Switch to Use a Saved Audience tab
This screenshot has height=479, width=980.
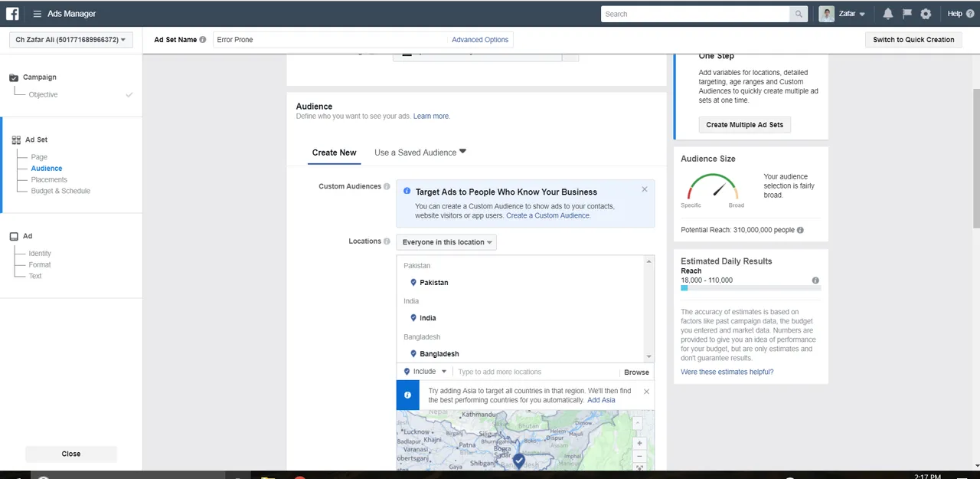pos(416,153)
